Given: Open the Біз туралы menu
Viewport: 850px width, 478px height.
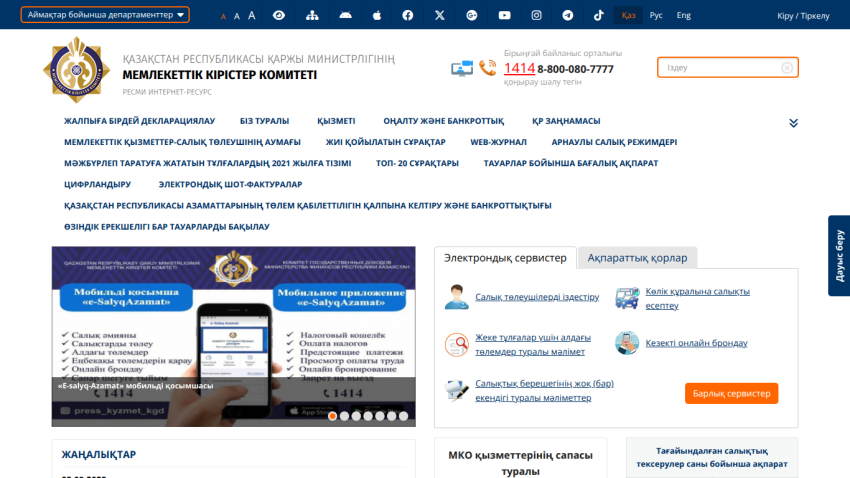Looking at the screenshot, I should click(265, 121).
